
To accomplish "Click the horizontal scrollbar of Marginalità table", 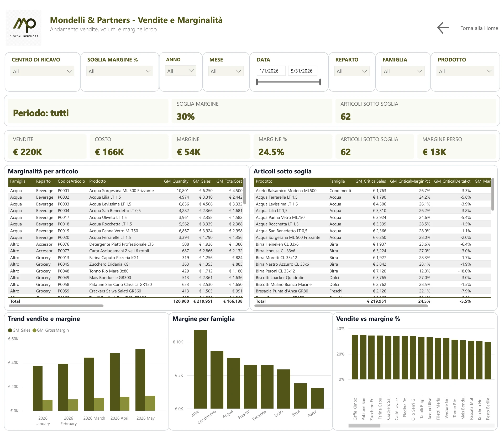I will tap(56, 306).
